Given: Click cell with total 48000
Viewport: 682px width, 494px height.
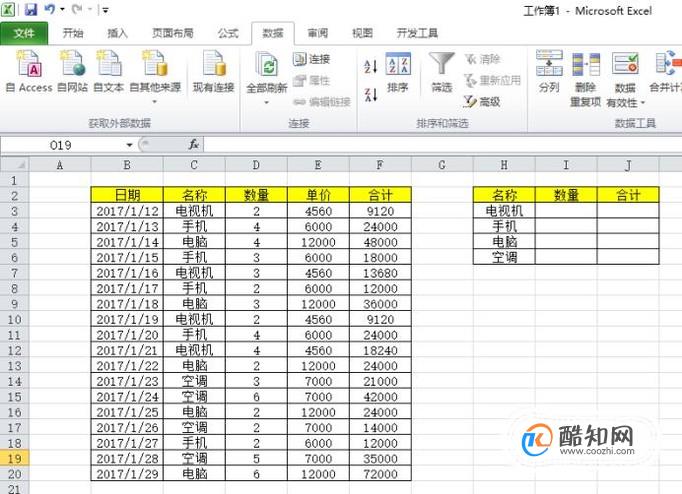Looking at the screenshot, I should tap(380, 242).
